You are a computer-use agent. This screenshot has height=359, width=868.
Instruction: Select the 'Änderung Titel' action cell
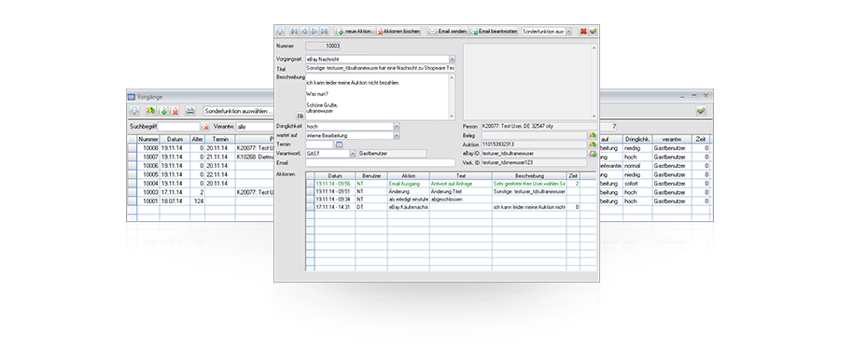click(460, 191)
